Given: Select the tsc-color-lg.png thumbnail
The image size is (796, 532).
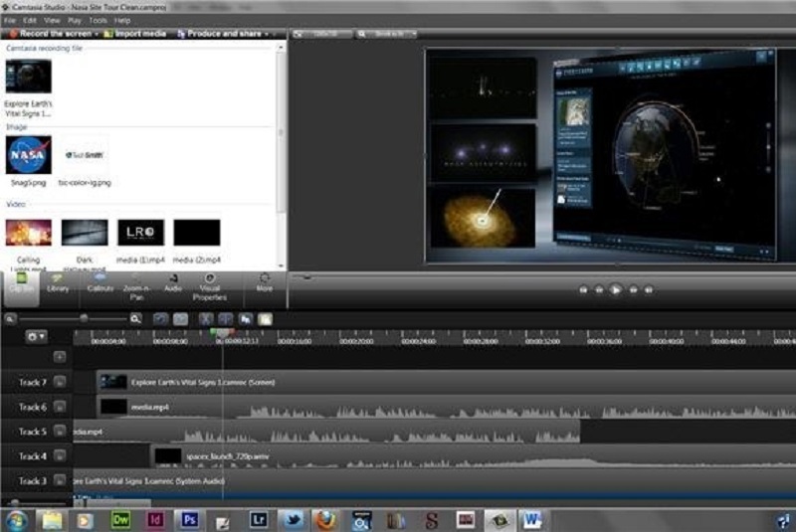Looking at the screenshot, I should pyautogui.click(x=85, y=155).
